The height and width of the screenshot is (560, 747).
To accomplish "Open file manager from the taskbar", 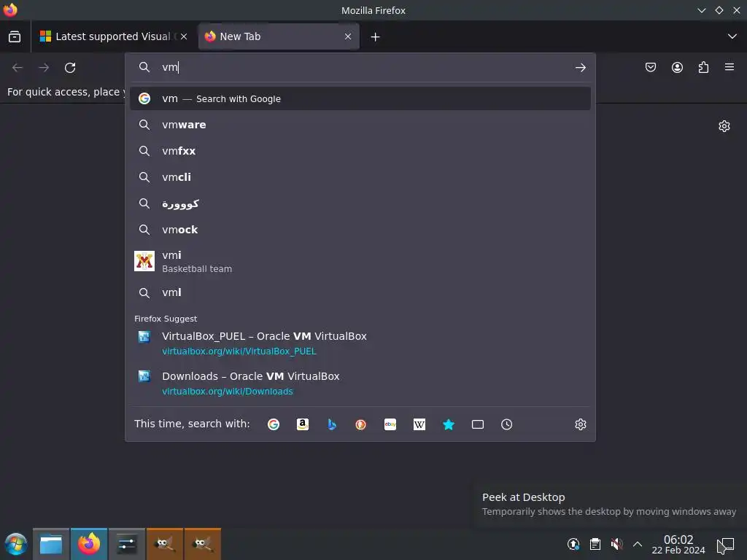I will tap(51, 544).
